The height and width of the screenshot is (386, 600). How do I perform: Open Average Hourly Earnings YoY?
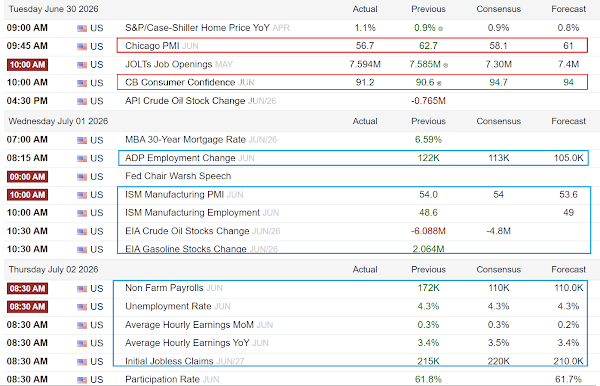pos(187,343)
